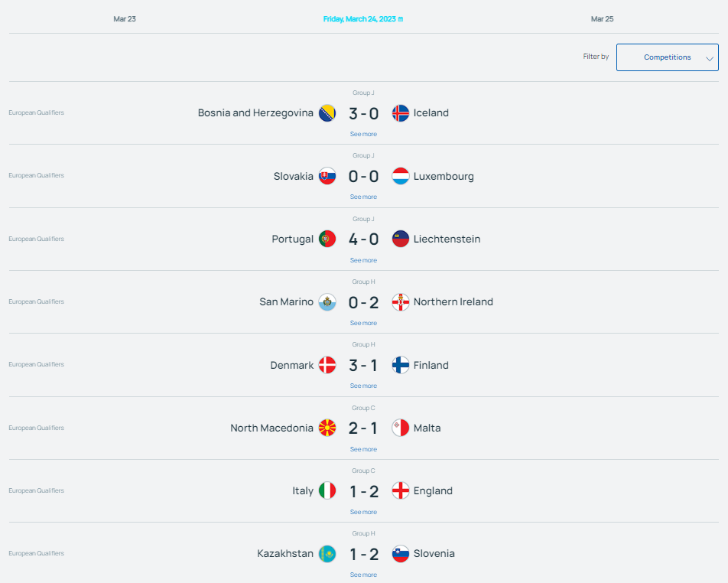Open the Competitions filter dropdown
728x583 pixels.
tap(667, 57)
